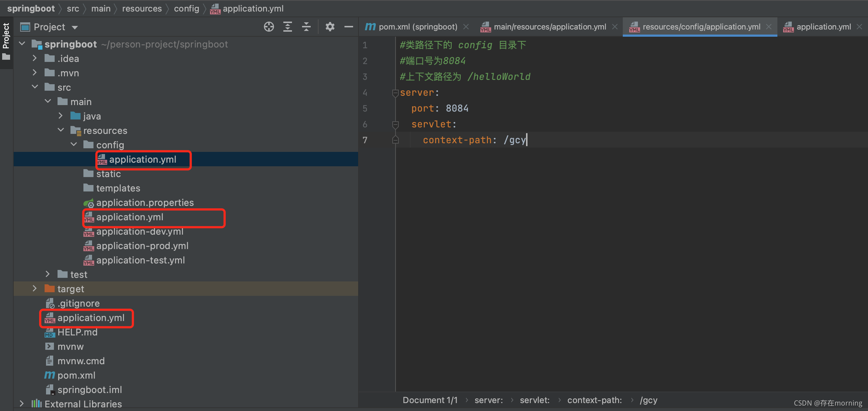This screenshot has width=868, height=411.
Task: Select the .gitignore file
Action: [78, 303]
